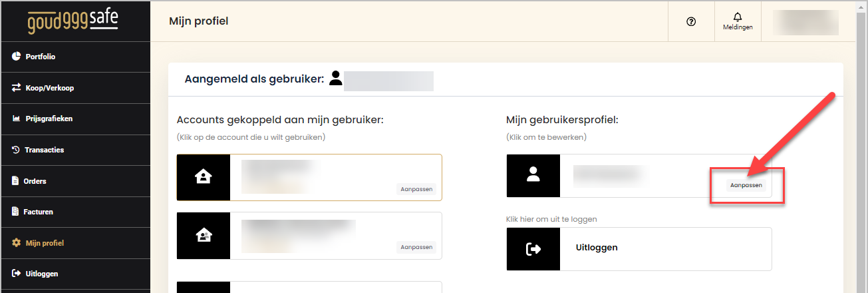Click the first account house icon
This screenshot has width=868, height=293.
pos(203,177)
